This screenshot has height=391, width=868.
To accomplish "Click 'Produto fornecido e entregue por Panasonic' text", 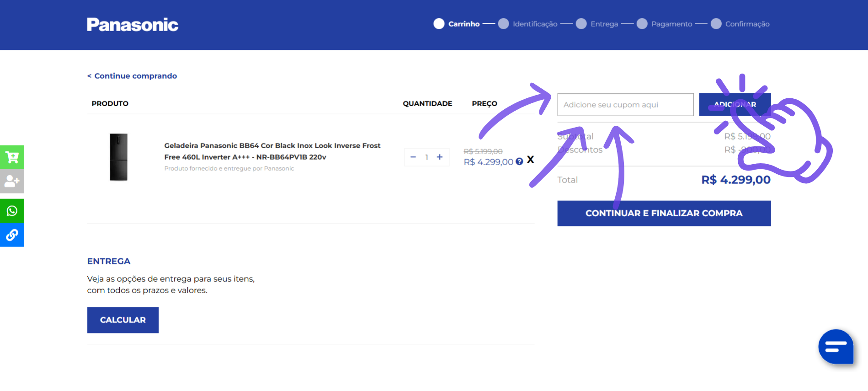I will pos(229,169).
